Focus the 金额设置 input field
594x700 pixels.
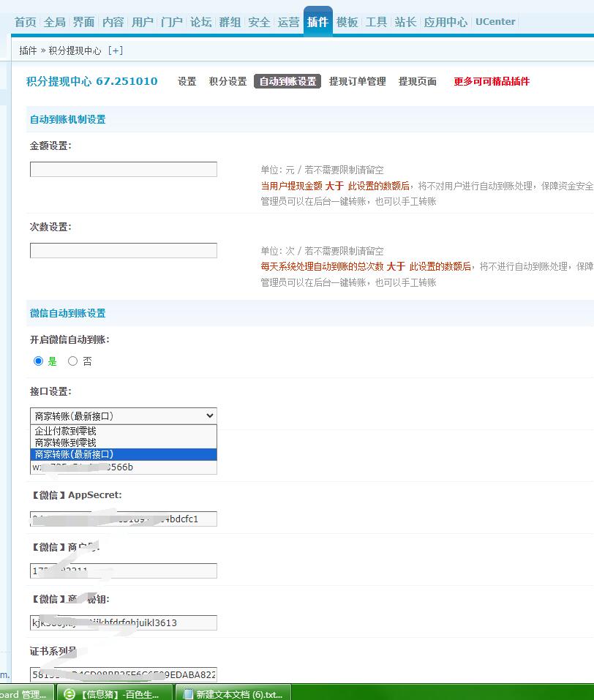[123, 170]
